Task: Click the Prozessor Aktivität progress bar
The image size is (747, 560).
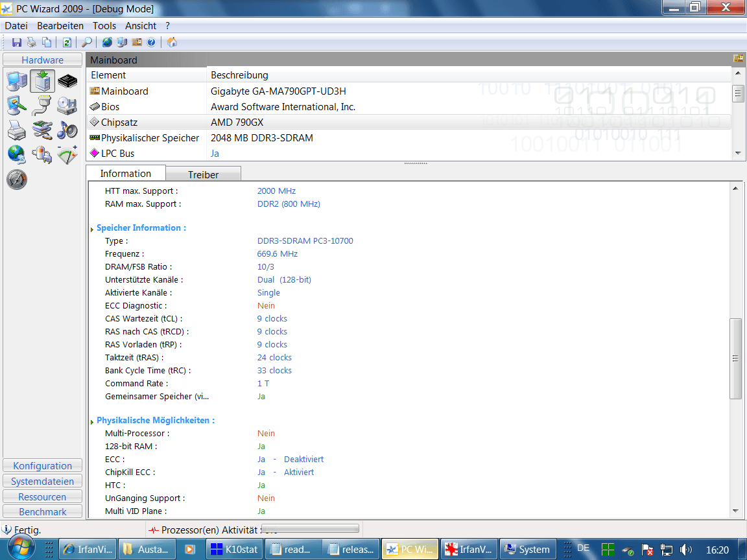Action: click(310, 529)
